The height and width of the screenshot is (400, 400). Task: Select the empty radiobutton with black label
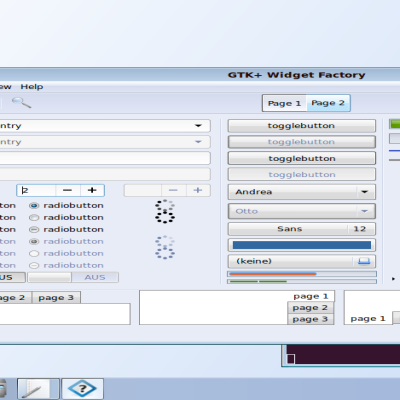(x=34, y=218)
